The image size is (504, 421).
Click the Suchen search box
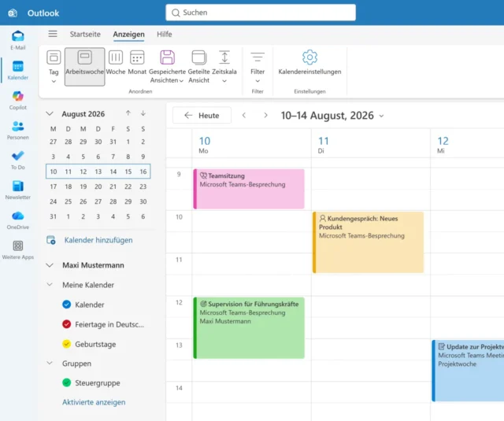261,13
